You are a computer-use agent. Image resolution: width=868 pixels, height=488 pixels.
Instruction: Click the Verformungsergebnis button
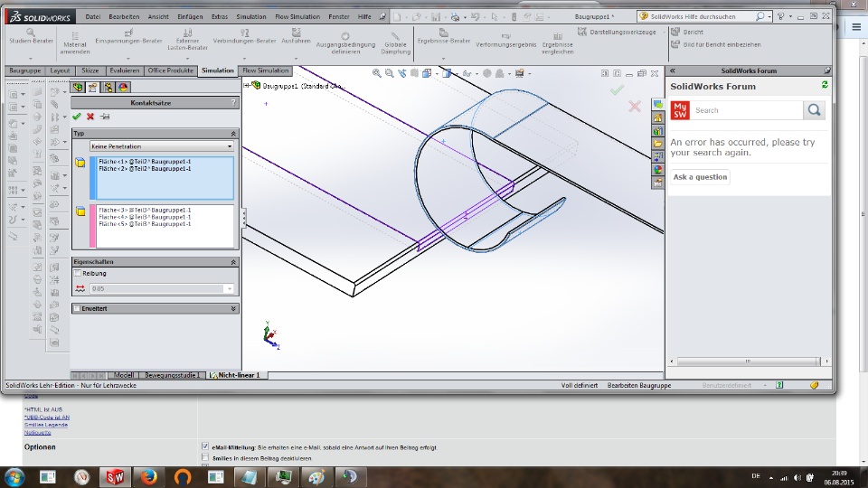(x=505, y=41)
